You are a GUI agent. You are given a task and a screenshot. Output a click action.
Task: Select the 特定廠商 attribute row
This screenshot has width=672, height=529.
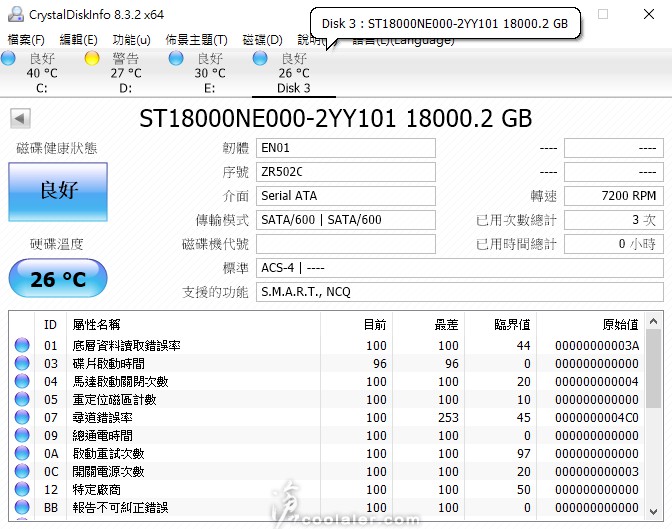coord(327,489)
